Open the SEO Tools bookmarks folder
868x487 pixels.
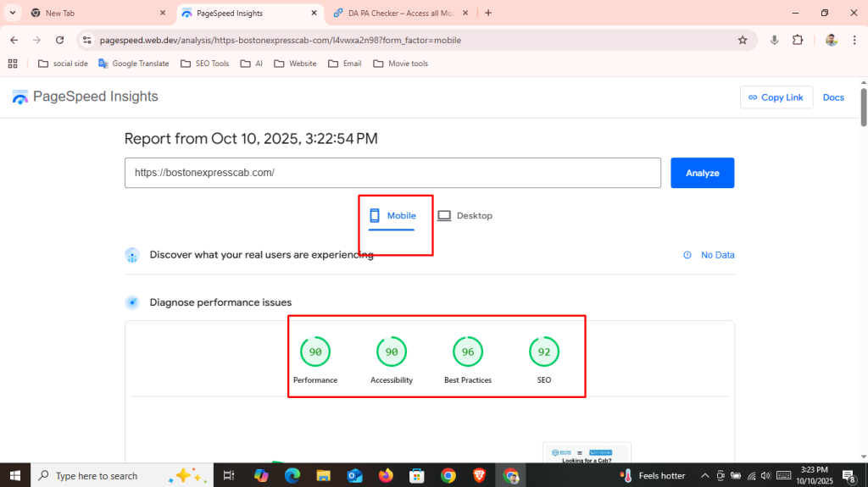point(207,64)
